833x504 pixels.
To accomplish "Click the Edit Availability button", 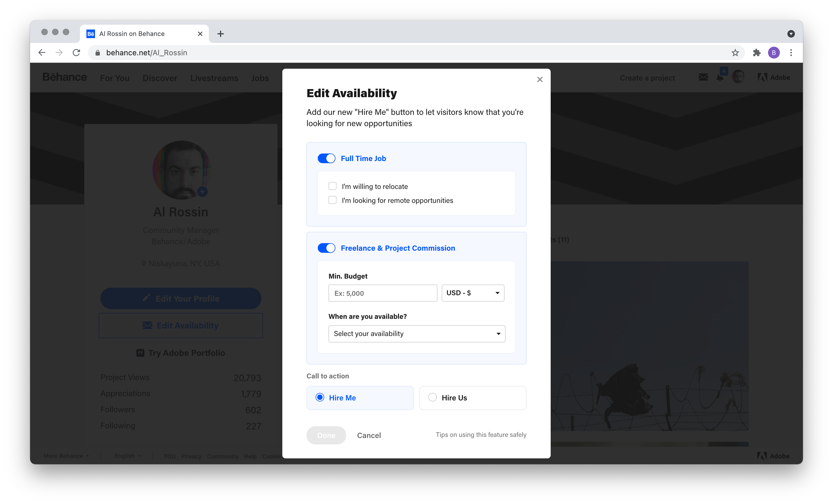I will [x=181, y=325].
